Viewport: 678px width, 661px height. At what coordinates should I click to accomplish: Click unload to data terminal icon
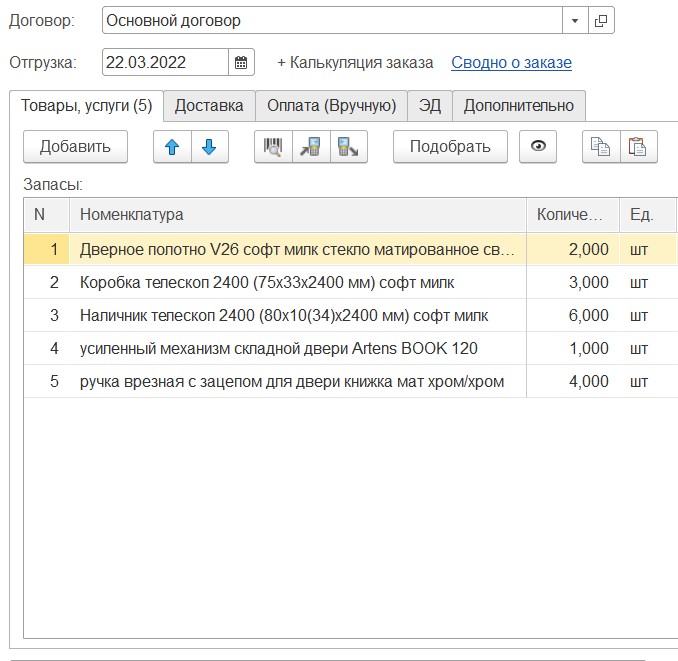pyautogui.click(x=349, y=147)
